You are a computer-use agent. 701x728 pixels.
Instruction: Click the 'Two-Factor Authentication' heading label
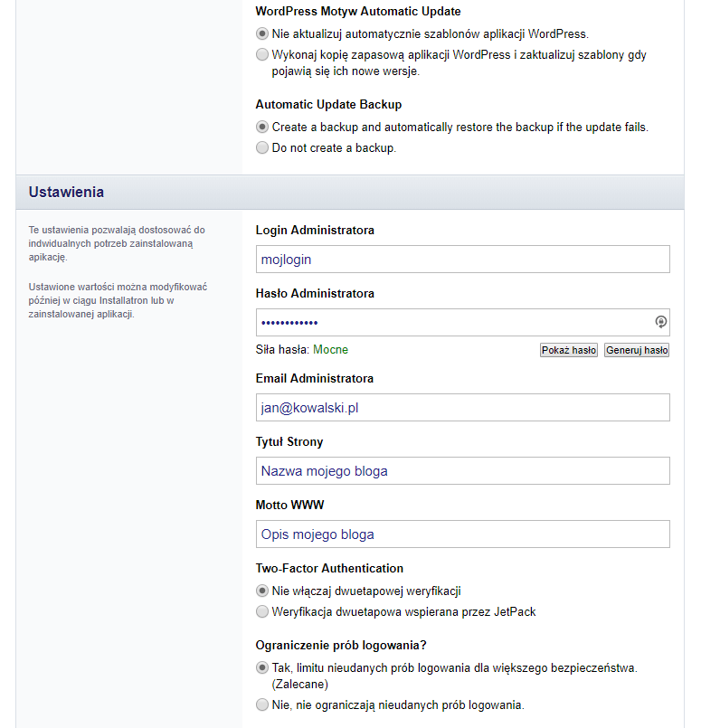(329, 569)
